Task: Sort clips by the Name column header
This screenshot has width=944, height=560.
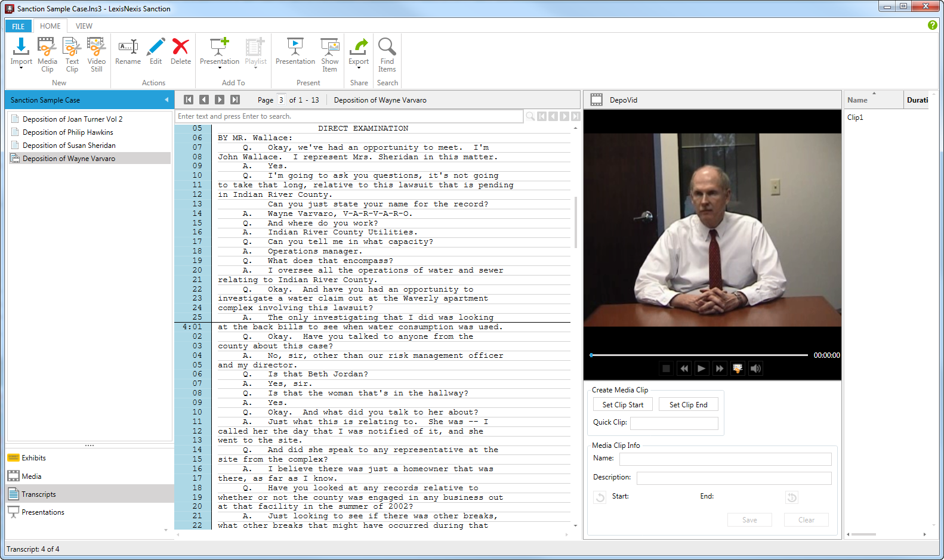Action: [873, 100]
